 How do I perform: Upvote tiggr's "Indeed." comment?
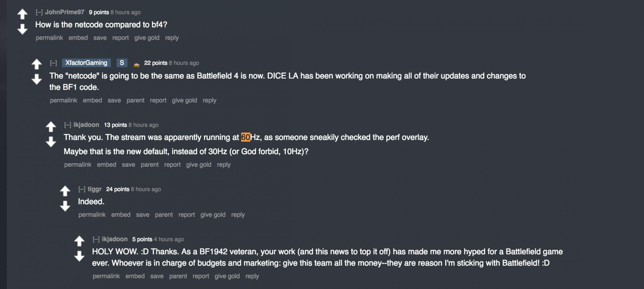(65, 191)
